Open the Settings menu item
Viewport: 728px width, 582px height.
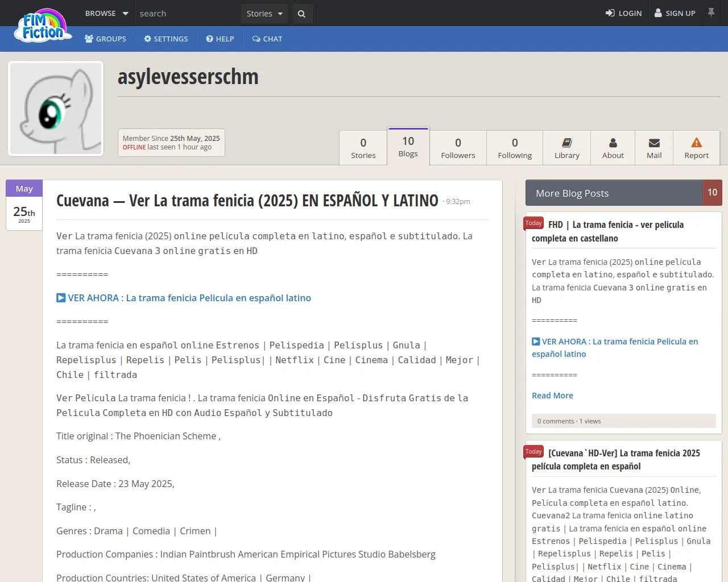click(166, 39)
